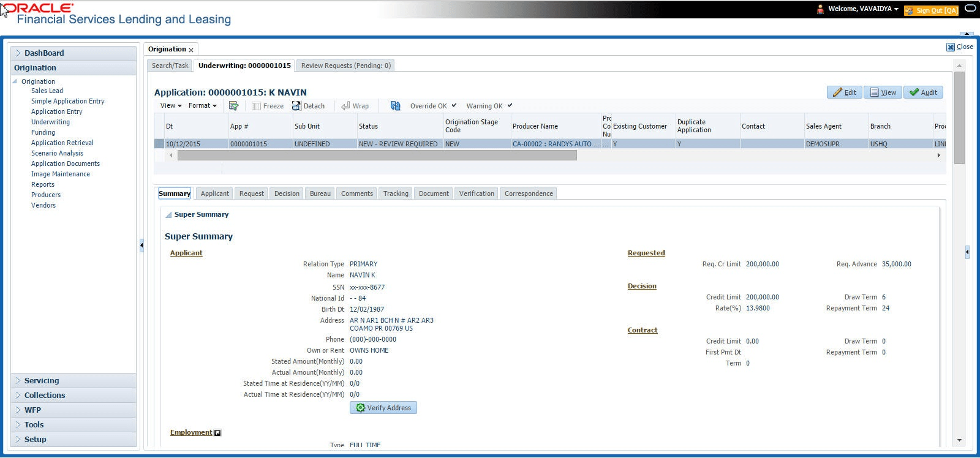Expand the WFP accordion section
The width and height of the screenshot is (980, 458).
click(73, 410)
